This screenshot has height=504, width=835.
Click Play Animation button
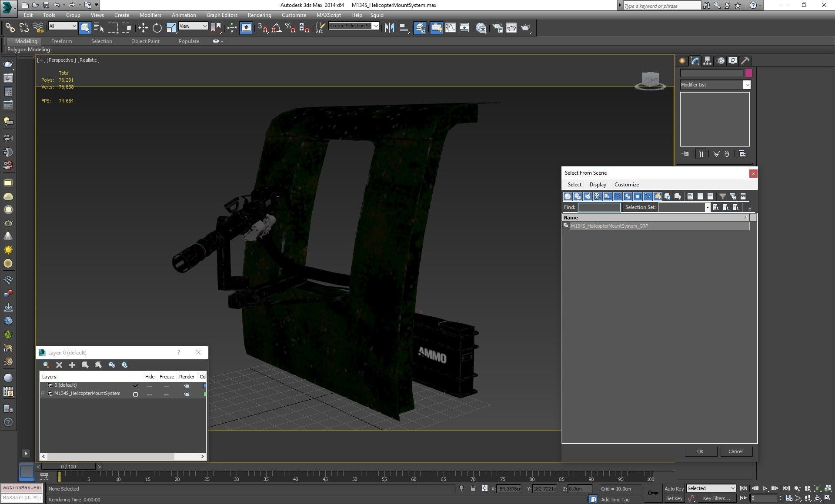coord(765,488)
